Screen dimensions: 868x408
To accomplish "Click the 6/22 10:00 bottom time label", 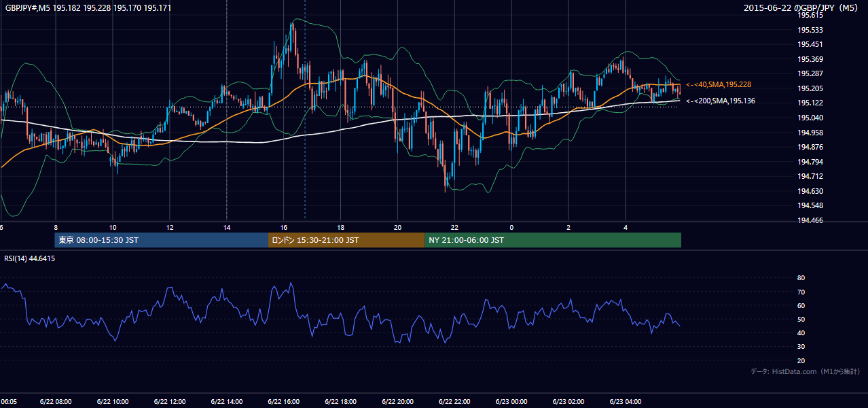I will point(112,401).
